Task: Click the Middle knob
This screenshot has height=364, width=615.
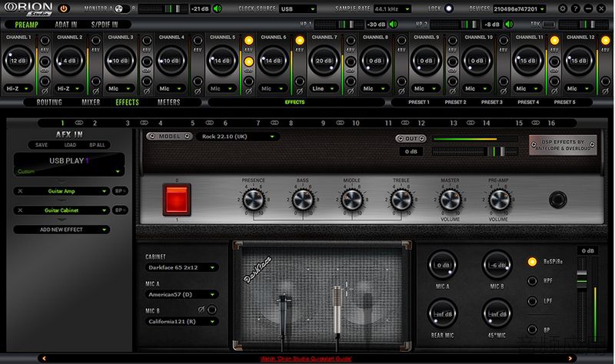Action: click(352, 200)
